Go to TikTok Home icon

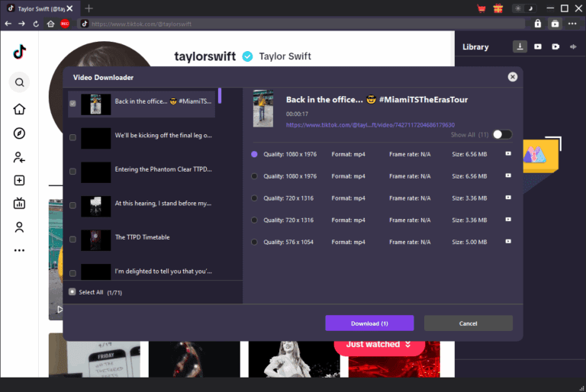click(x=20, y=109)
